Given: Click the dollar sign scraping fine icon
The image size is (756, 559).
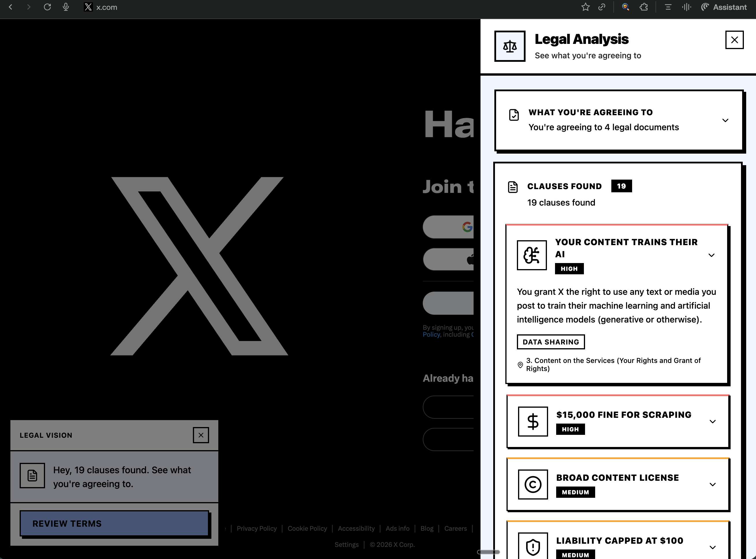Looking at the screenshot, I should click(533, 421).
